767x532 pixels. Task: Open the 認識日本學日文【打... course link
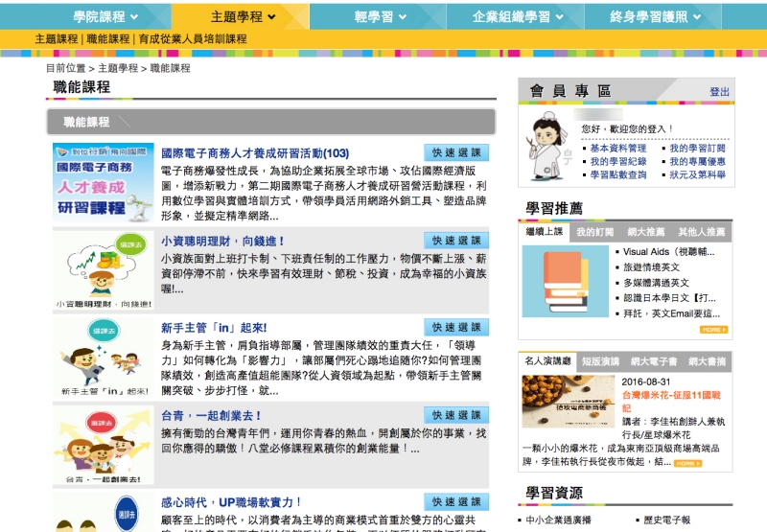[669, 298]
